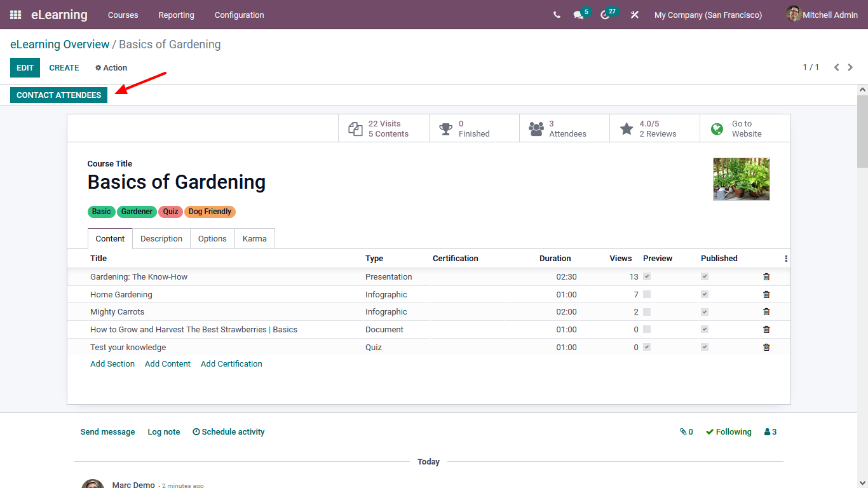The image size is (868, 488).
Task: Click the Send message link
Action: click(107, 432)
